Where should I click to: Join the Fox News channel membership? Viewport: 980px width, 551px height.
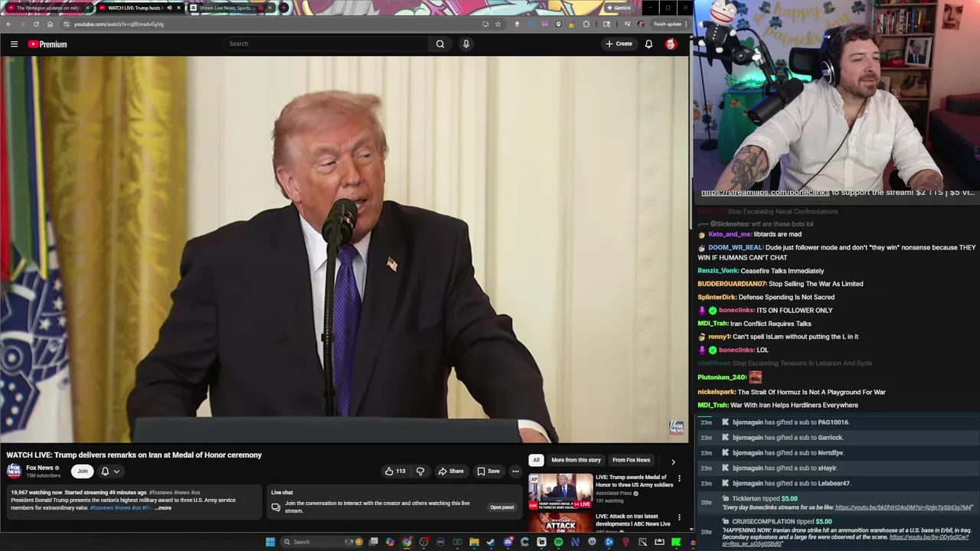pyautogui.click(x=82, y=471)
